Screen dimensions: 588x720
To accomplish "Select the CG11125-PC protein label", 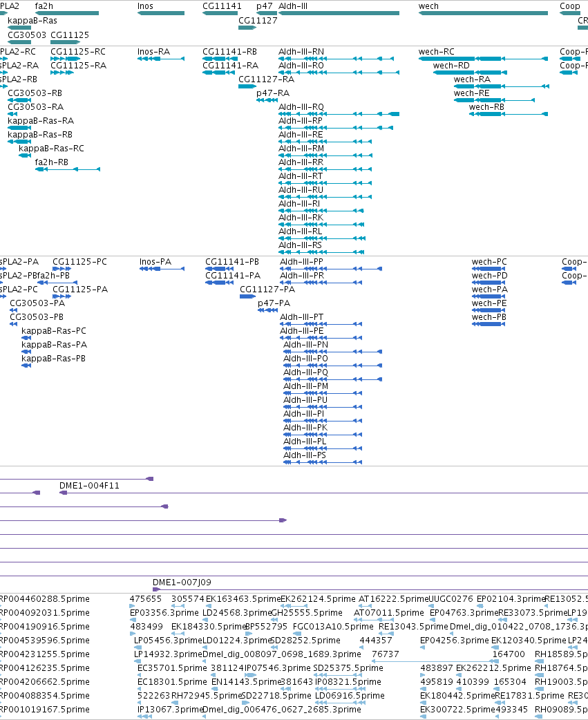I will click(x=80, y=262).
